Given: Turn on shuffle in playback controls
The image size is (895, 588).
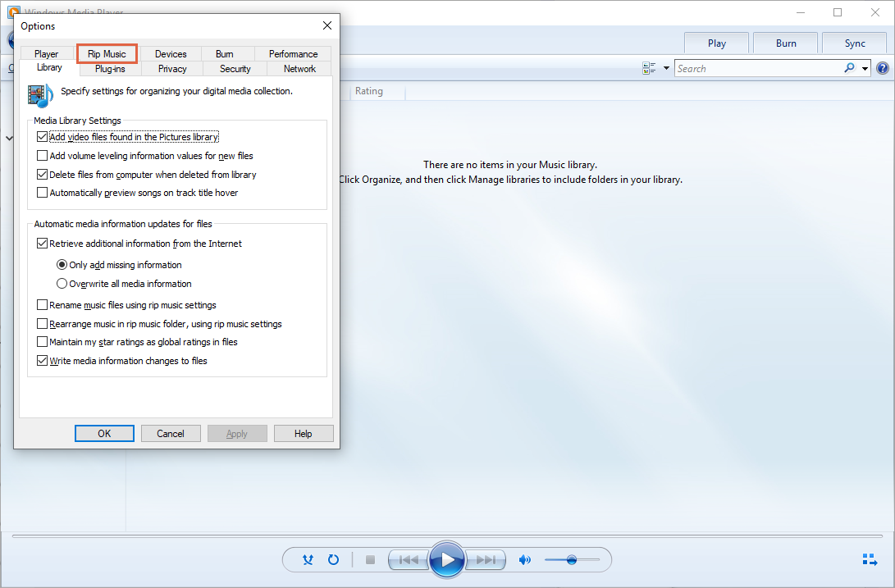Looking at the screenshot, I should pyautogui.click(x=308, y=560).
